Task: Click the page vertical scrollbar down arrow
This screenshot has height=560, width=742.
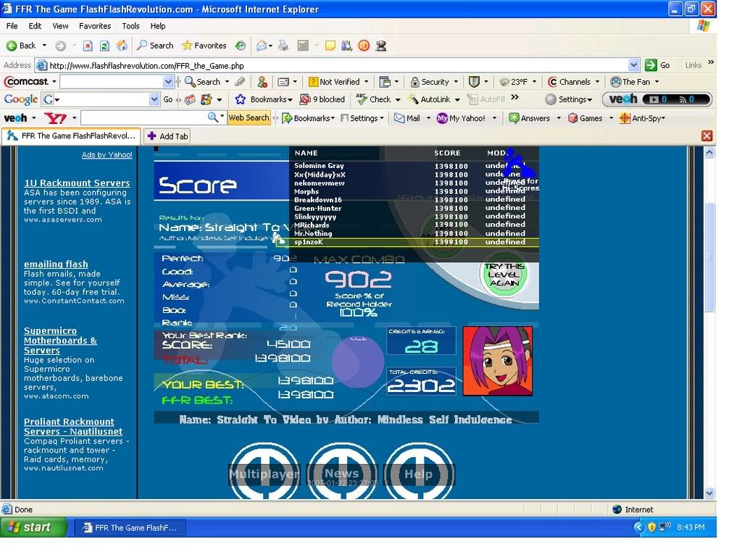Action: tap(709, 493)
